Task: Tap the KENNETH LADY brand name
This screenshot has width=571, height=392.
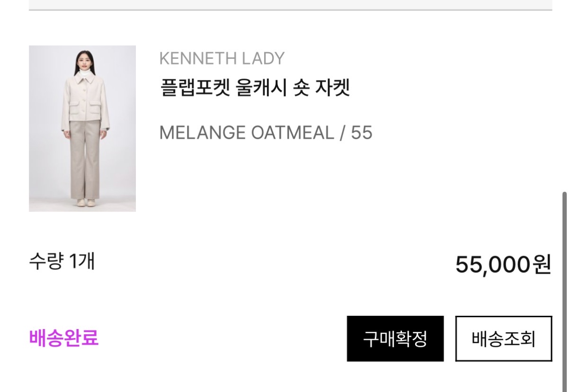Action: coord(222,59)
